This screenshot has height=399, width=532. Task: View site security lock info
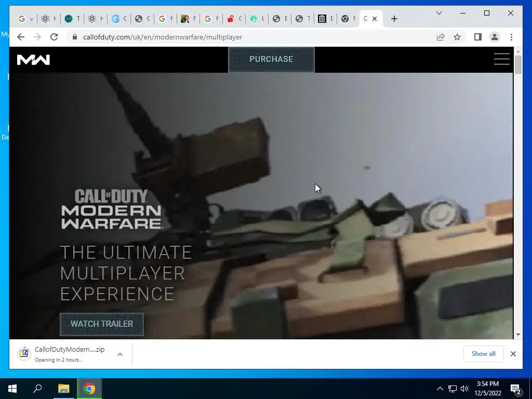(75, 37)
